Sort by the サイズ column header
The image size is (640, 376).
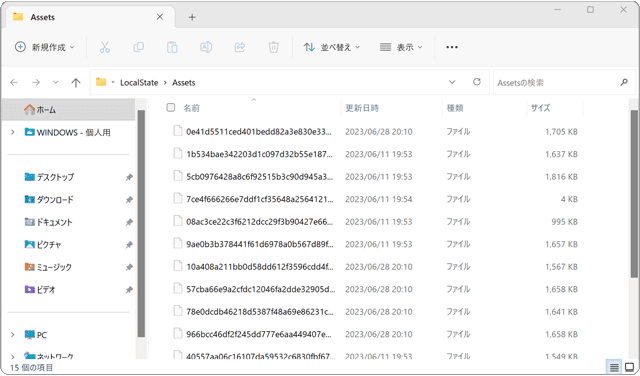click(540, 108)
